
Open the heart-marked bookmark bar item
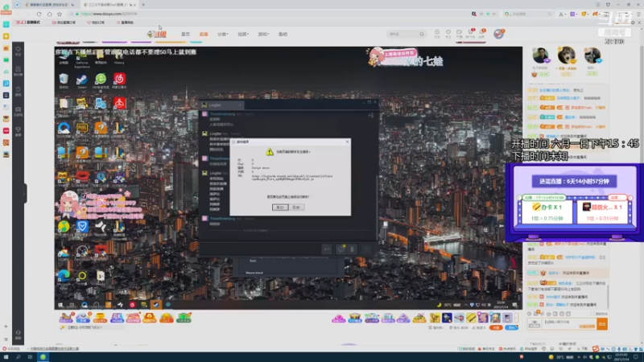point(96,23)
